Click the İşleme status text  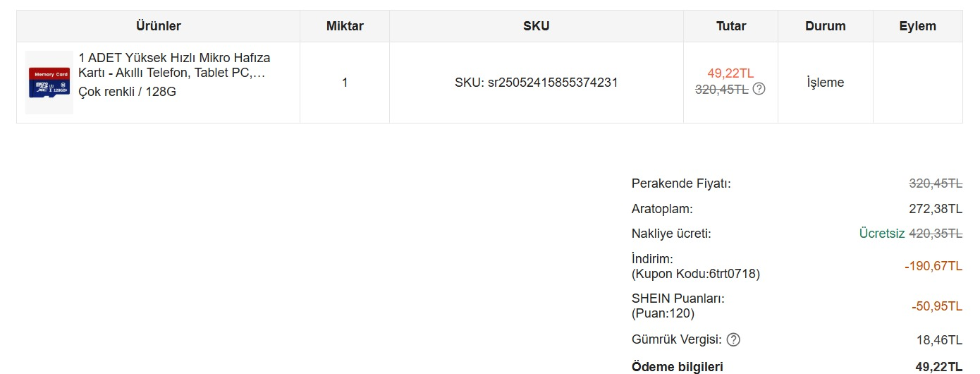pyautogui.click(x=826, y=83)
